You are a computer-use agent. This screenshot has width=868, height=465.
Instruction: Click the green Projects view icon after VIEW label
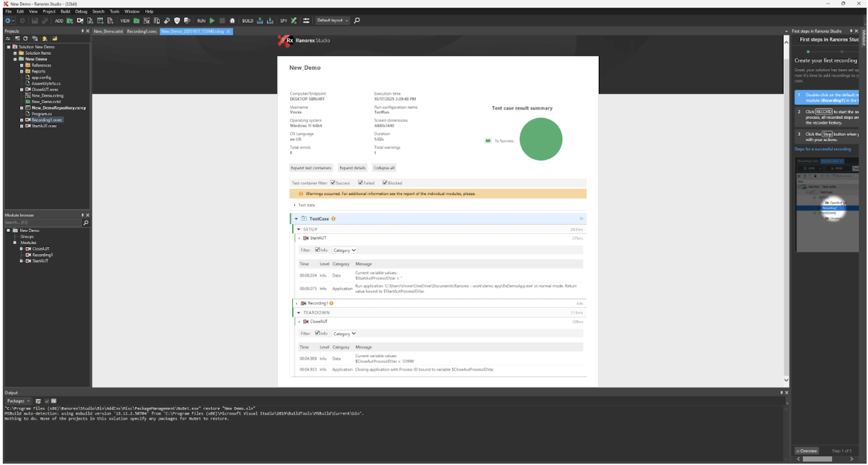click(136, 21)
